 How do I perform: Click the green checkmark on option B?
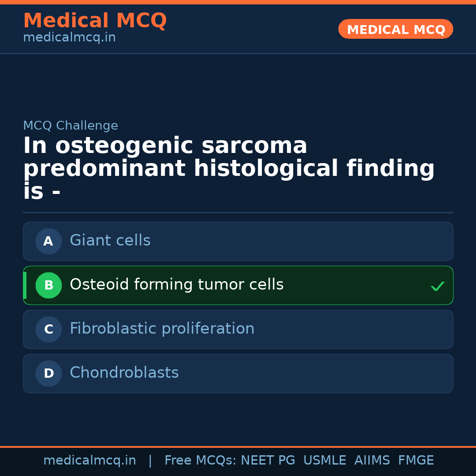pyautogui.click(x=437, y=286)
